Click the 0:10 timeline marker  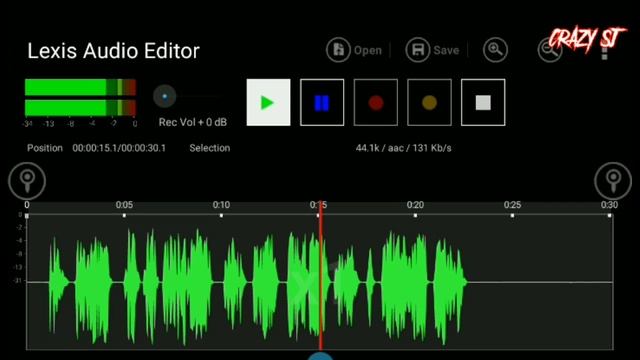tap(221, 205)
